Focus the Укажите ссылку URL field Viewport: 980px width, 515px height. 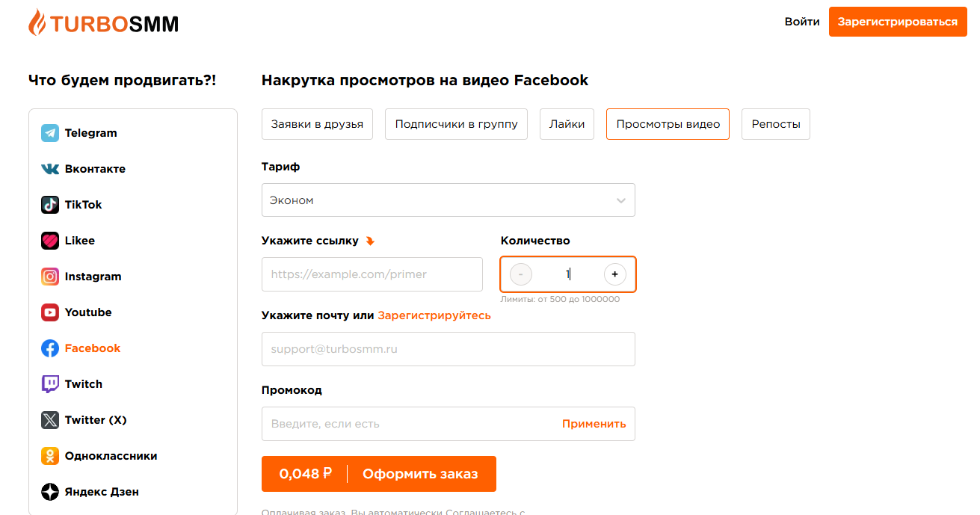click(x=372, y=274)
